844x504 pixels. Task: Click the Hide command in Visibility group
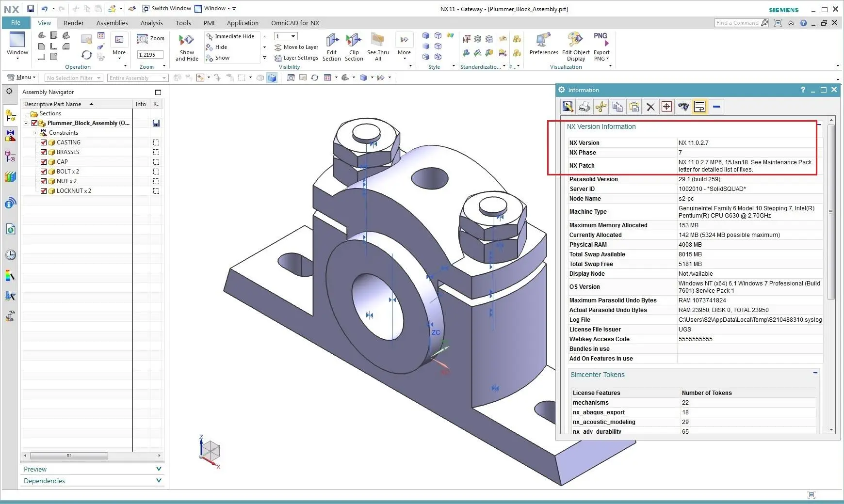pos(216,47)
